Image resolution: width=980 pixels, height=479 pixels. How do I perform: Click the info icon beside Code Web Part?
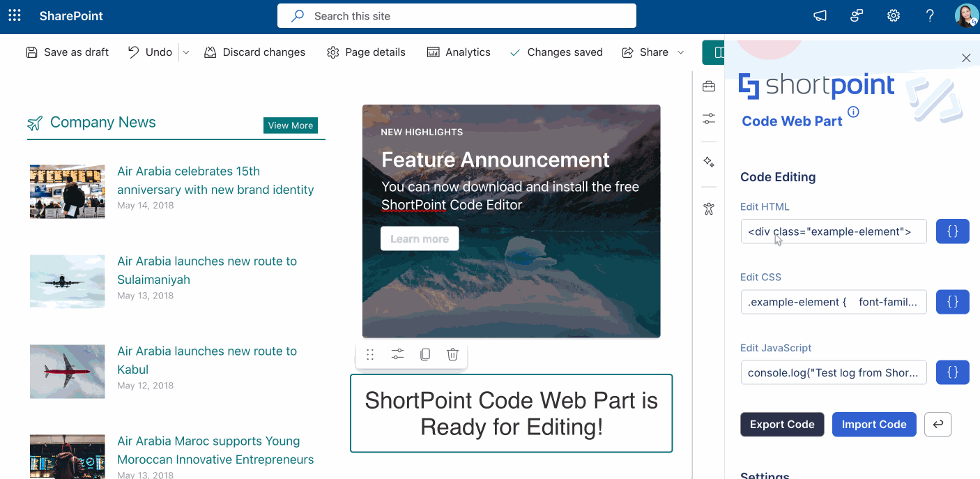point(853,112)
